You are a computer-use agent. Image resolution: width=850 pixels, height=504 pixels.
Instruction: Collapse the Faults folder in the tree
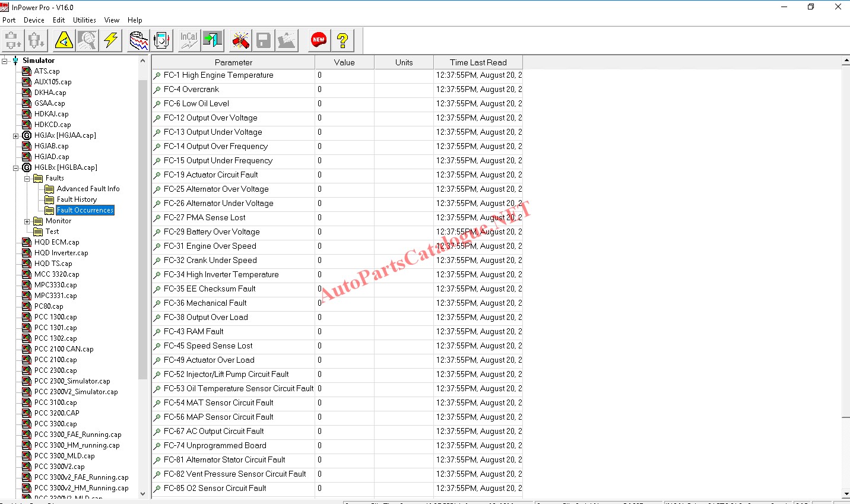(27, 178)
